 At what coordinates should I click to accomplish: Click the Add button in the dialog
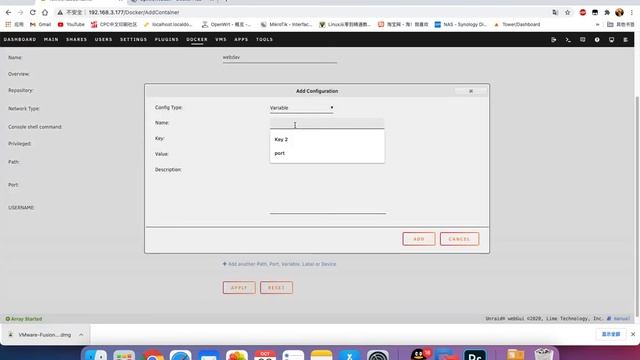click(x=419, y=239)
